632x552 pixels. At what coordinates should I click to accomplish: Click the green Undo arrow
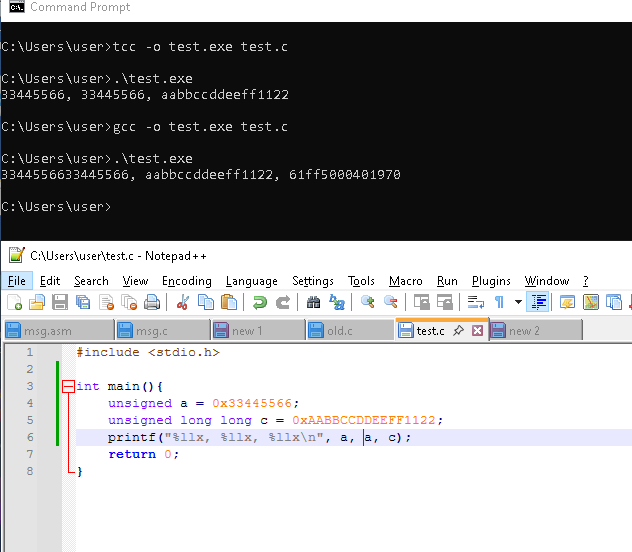point(260,302)
